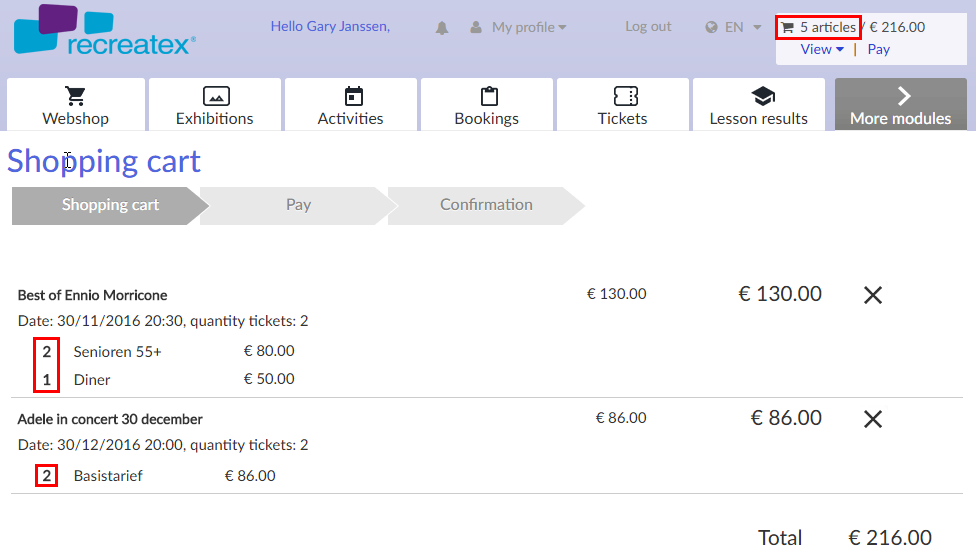Open the Webshop module
This screenshot has width=976, height=555.
click(x=76, y=105)
